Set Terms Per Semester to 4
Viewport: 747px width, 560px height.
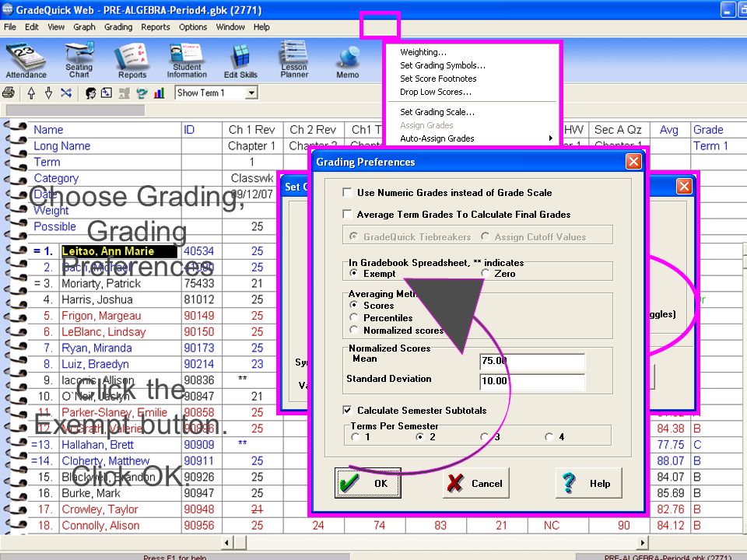pyautogui.click(x=549, y=436)
